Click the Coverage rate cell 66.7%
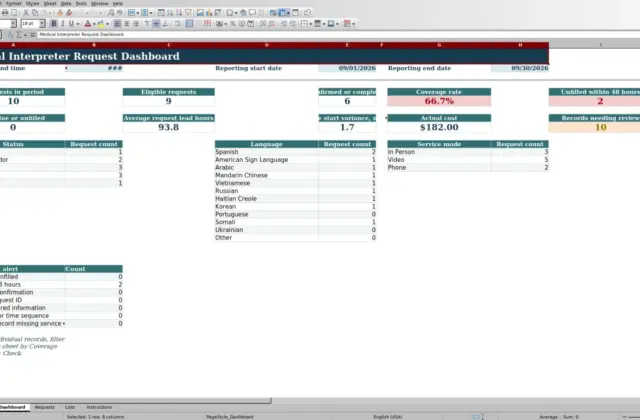The image size is (640, 420). click(439, 101)
